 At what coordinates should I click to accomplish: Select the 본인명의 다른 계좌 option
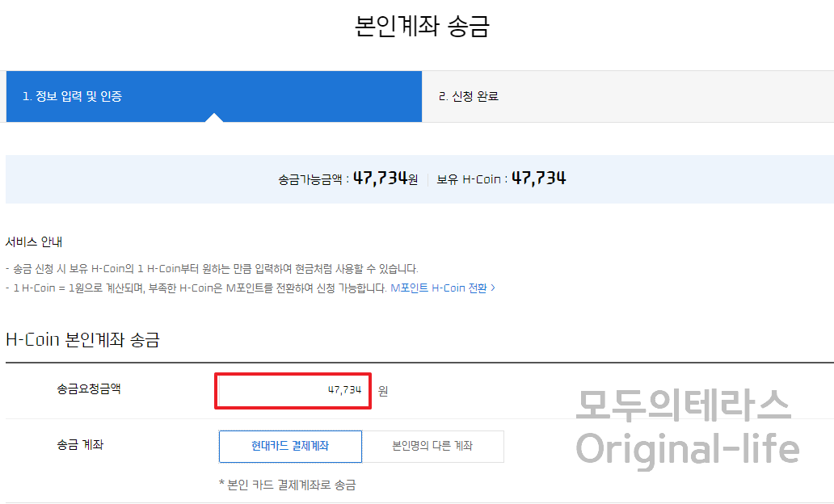tap(432, 446)
